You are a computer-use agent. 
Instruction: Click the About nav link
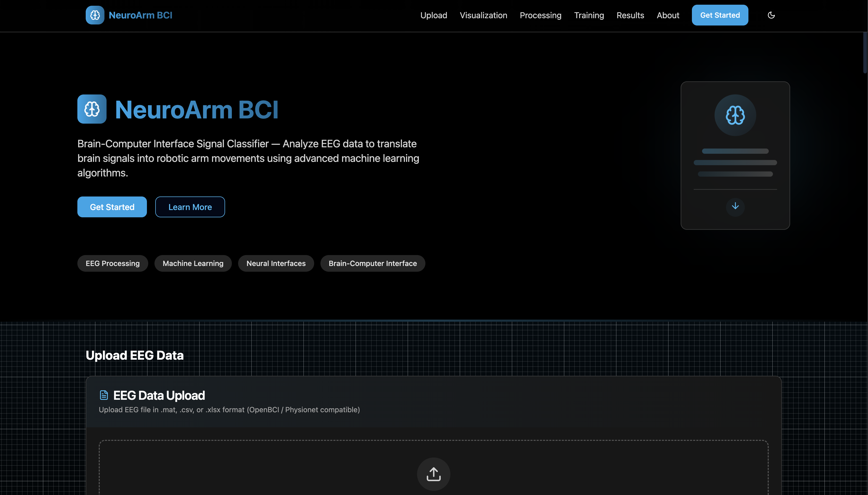tap(668, 15)
